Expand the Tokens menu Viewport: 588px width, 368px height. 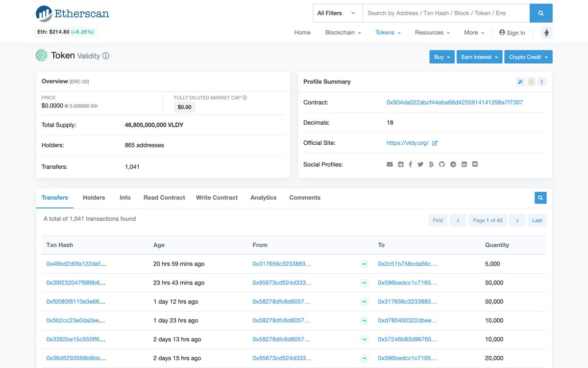pos(388,32)
